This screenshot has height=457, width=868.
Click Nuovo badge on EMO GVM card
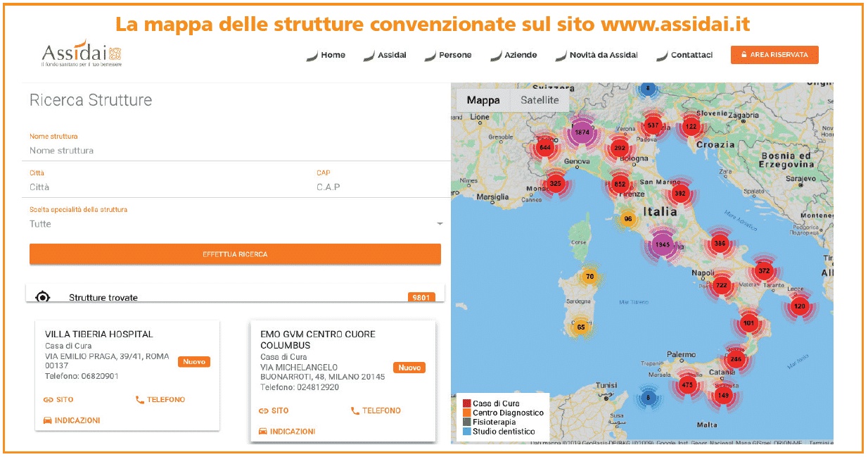point(409,368)
